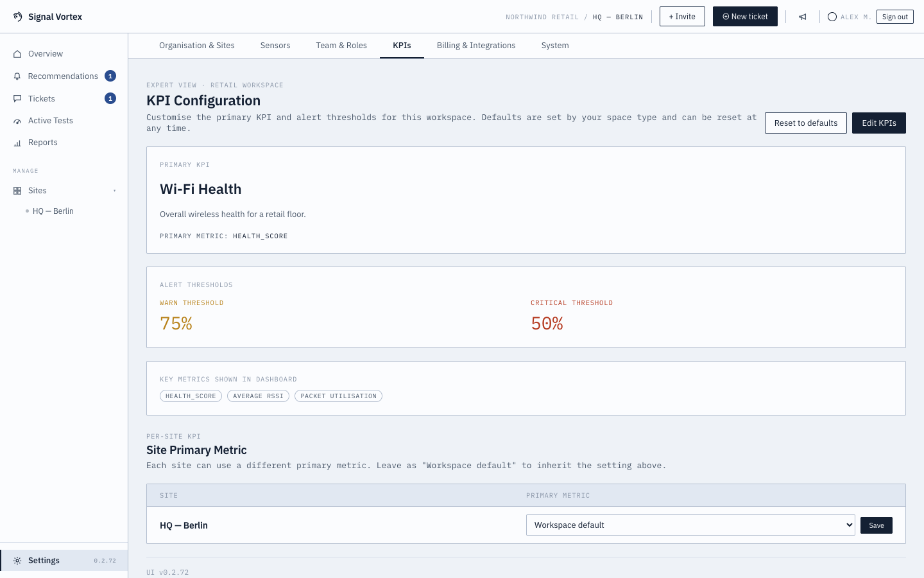
Task: Switch to the System tab
Action: 555,46
